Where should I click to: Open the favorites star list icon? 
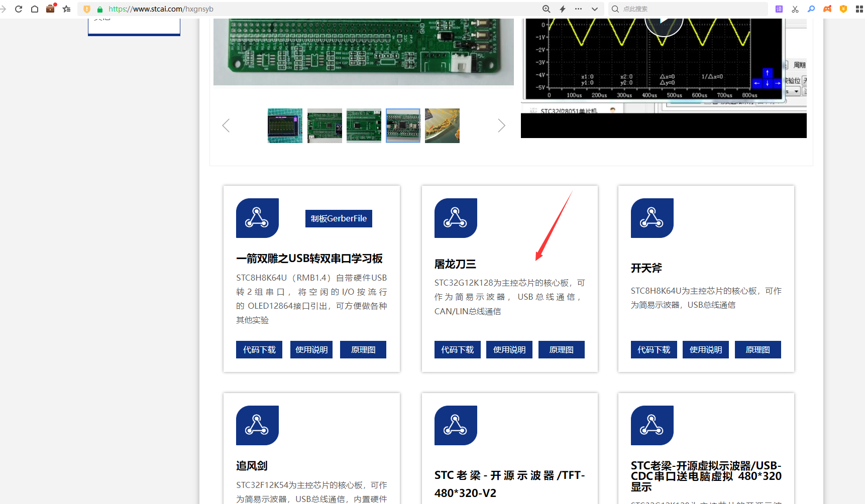click(x=66, y=9)
